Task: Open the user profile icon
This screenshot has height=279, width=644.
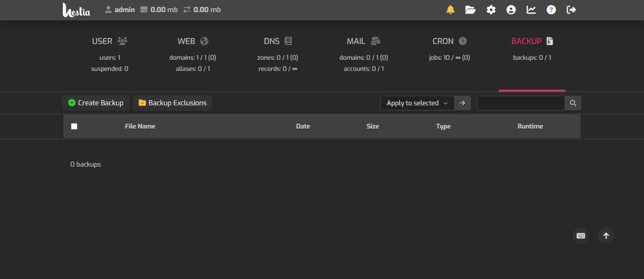Action: click(511, 10)
